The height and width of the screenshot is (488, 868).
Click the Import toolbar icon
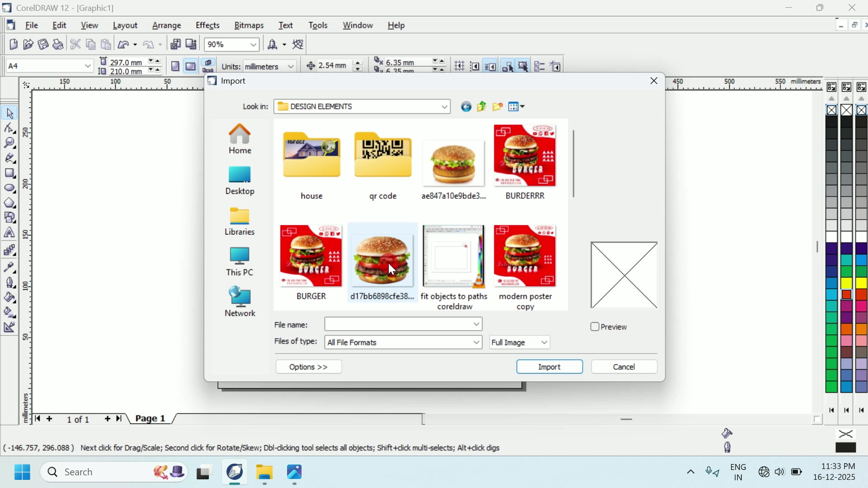pos(176,44)
